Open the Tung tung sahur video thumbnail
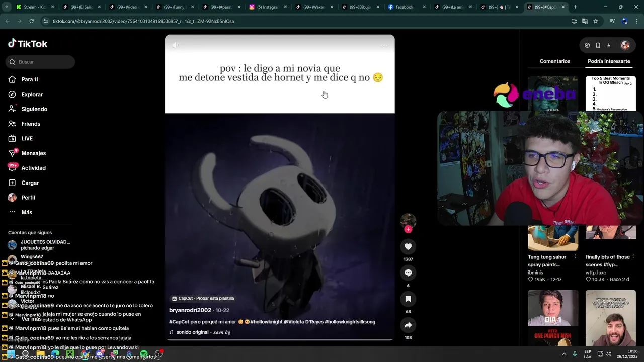 tap(553, 238)
